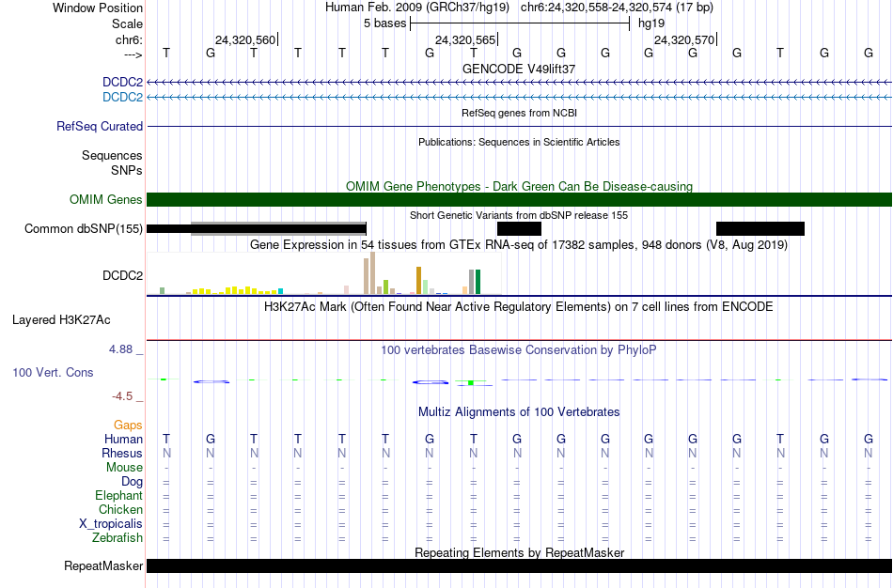Open the OMIM Gene Phenotypes track title
This screenshot has width=893, height=588.
pos(519,187)
